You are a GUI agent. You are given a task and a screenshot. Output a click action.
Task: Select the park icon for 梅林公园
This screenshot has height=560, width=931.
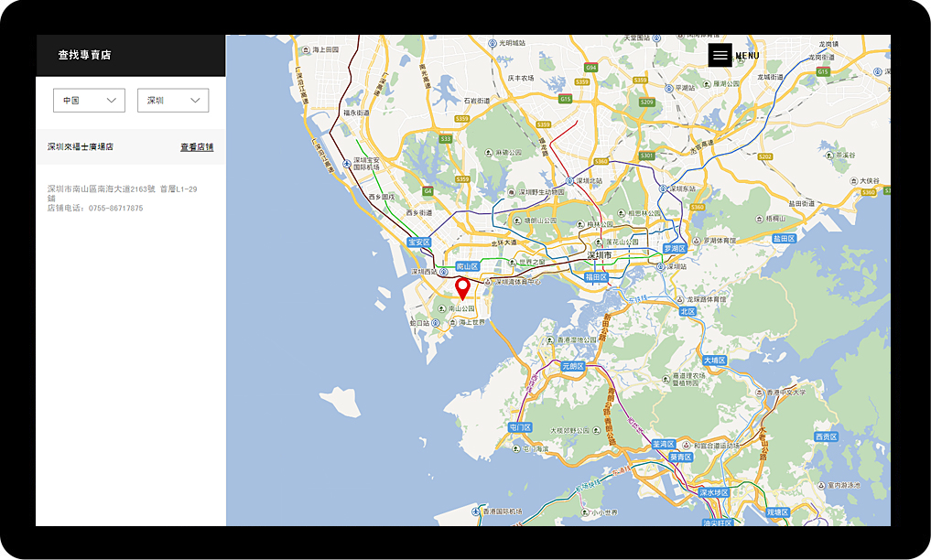tap(580, 225)
